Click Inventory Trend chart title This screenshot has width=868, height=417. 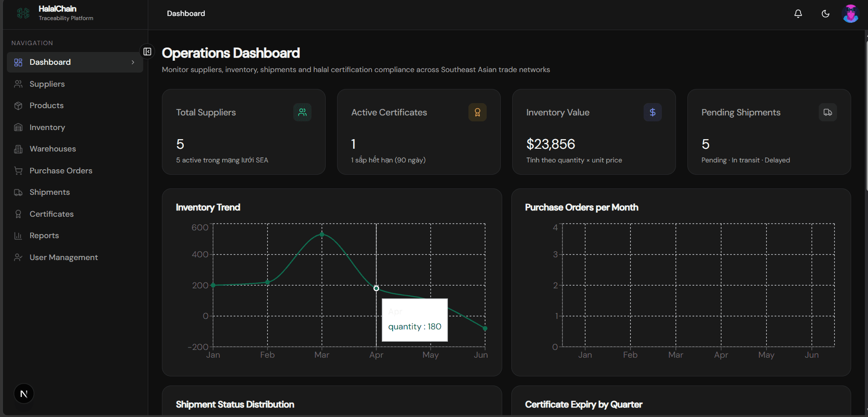(x=208, y=208)
